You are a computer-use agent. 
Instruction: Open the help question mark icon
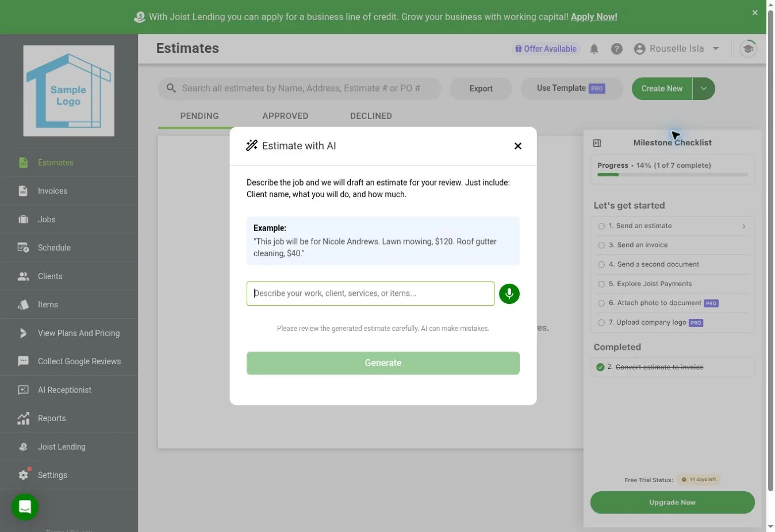(617, 49)
